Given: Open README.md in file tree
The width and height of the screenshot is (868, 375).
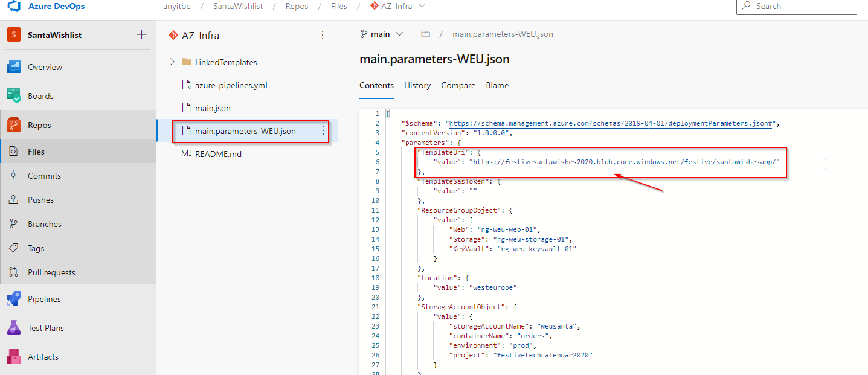Looking at the screenshot, I should [218, 154].
